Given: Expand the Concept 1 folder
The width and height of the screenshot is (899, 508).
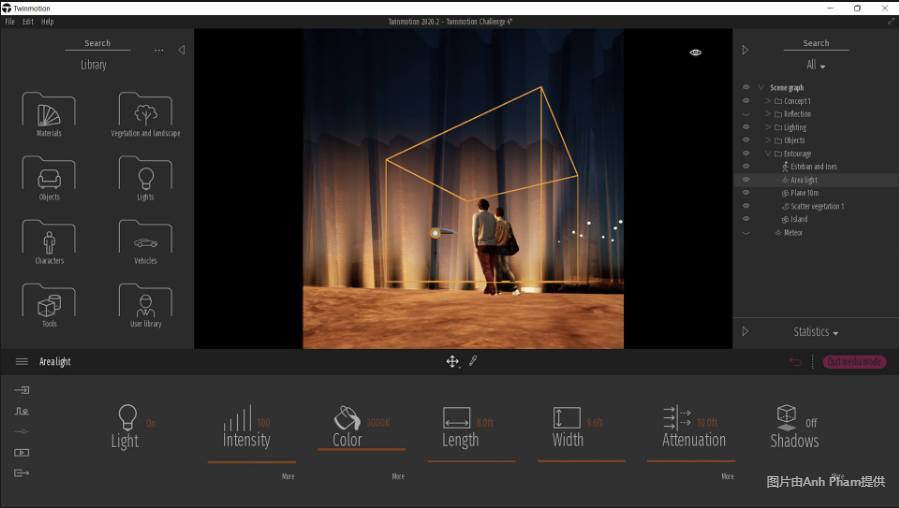Looking at the screenshot, I should (x=768, y=101).
